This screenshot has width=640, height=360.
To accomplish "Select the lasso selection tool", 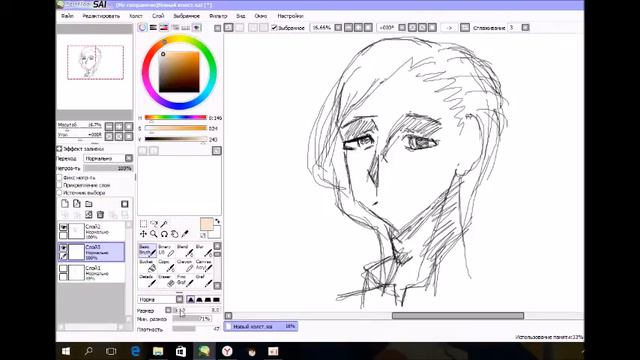I will pyautogui.click(x=154, y=224).
